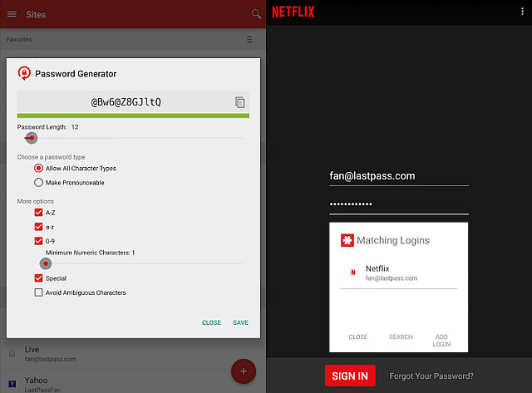532x393 pixels.
Task: Select Make Pronounceable option
Action: pos(39,183)
